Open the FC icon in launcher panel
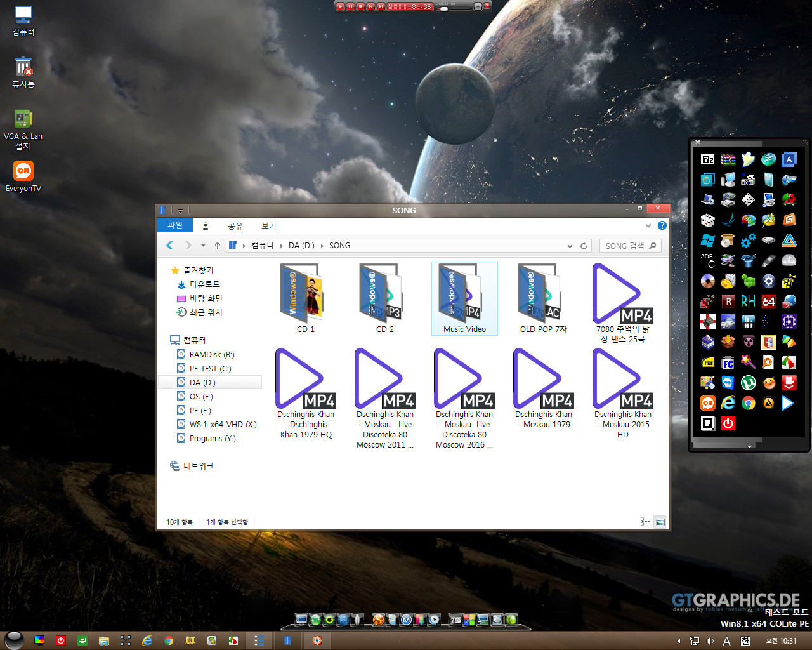812x650 pixels. pos(728,362)
